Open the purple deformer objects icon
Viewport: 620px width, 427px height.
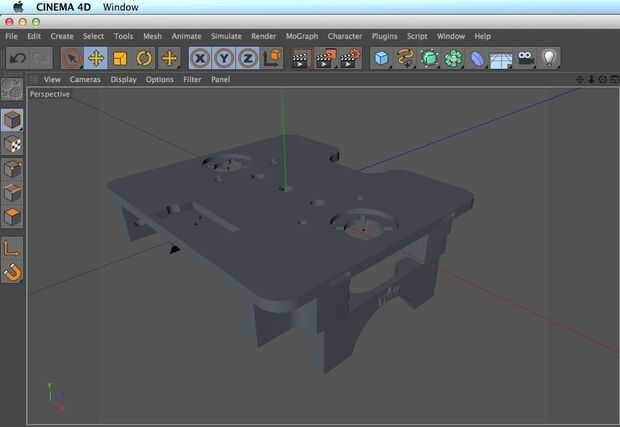click(478, 59)
